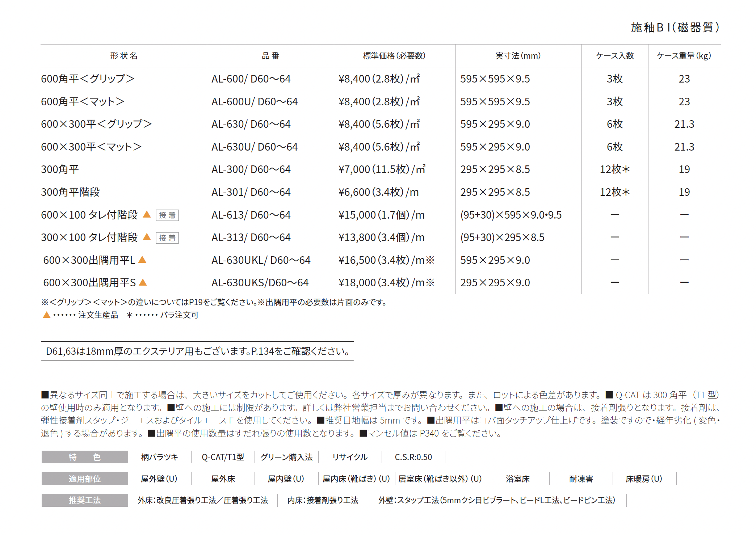Select the 推奨工法 gray label
The height and width of the screenshot is (535, 756).
[x=85, y=500]
